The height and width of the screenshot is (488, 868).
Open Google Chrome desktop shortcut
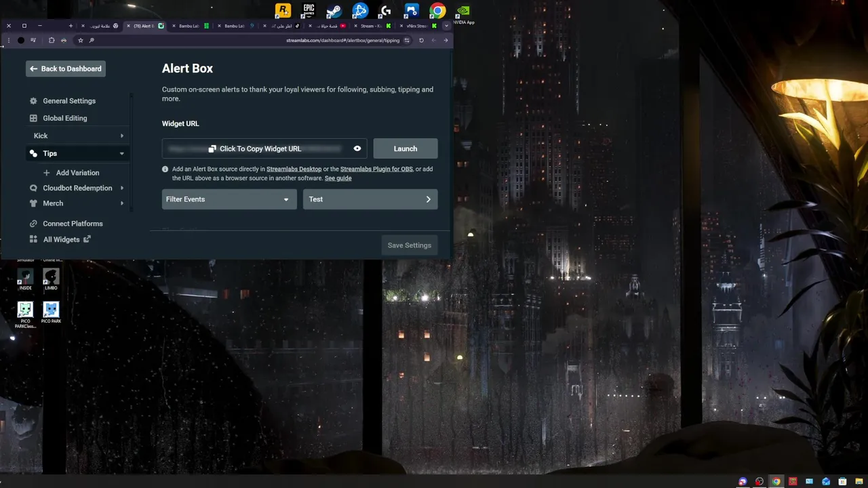437,11
